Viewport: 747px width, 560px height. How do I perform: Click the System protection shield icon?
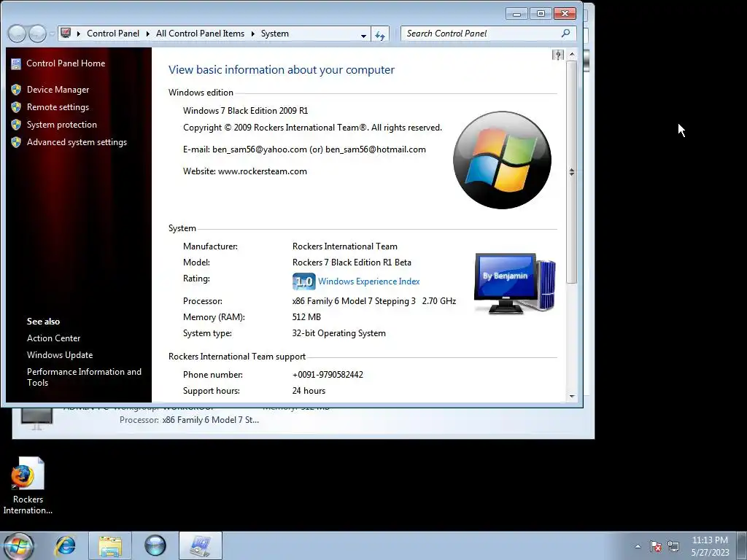pyautogui.click(x=16, y=125)
